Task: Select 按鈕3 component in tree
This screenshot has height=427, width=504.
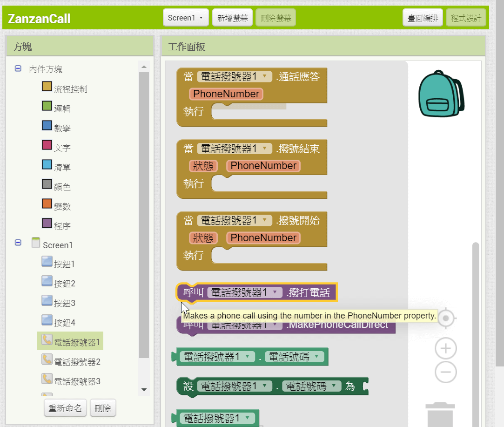Action: [x=58, y=303]
